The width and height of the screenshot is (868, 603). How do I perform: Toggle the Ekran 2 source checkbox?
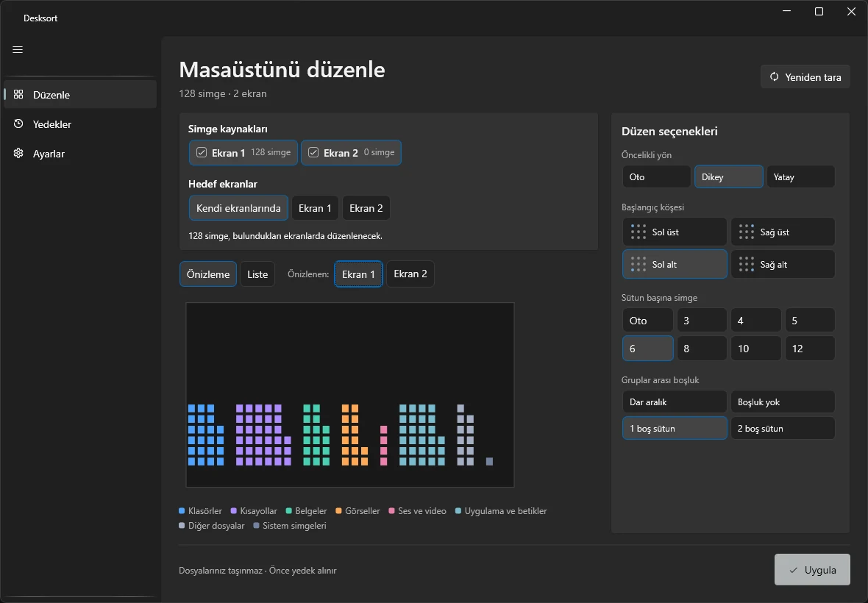(313, 152)
